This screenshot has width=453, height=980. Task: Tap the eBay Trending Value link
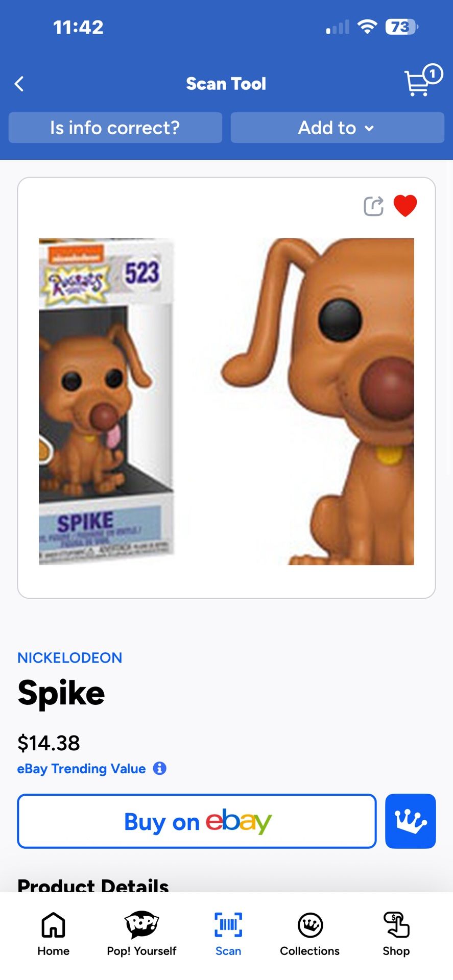pyautogui.click(x=82, y=769)
